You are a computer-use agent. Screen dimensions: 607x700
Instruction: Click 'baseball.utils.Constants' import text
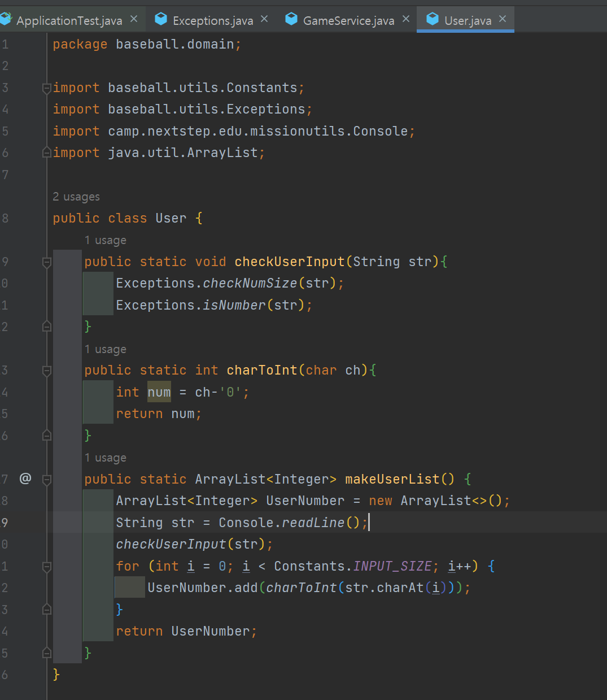pos(203,88)
